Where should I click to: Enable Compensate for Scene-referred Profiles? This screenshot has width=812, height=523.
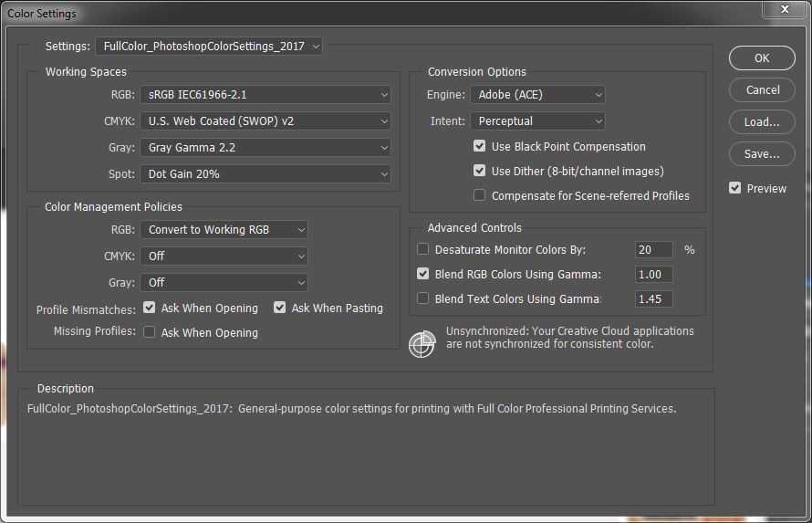[x=480, y=195]
